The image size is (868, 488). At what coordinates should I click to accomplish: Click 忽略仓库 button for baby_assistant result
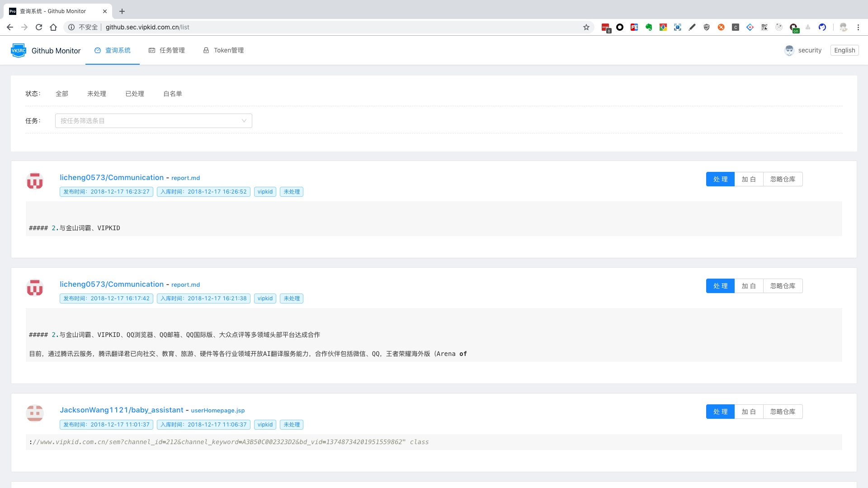coord(783,412)
